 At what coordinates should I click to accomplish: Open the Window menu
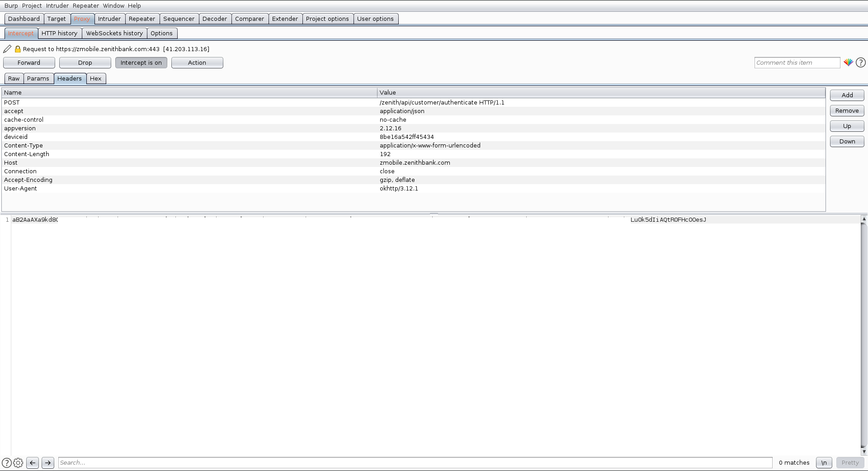point(113,5)
